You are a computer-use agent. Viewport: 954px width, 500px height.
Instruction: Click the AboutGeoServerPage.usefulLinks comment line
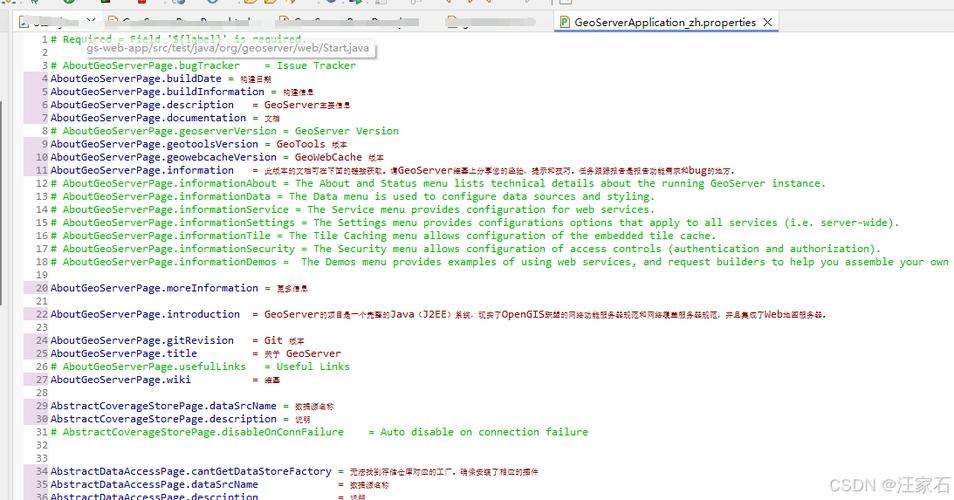(x=200, y=367)
